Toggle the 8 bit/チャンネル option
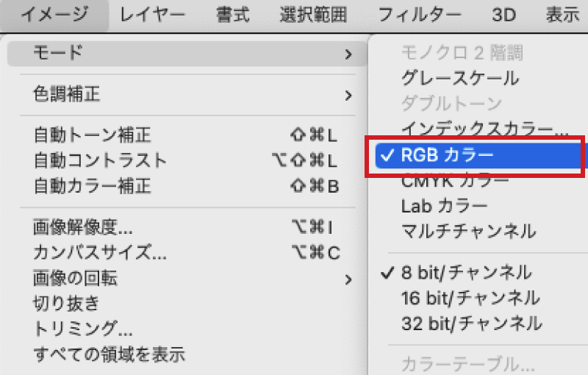This screenshot has width=588, height=375. coord(466,273)
